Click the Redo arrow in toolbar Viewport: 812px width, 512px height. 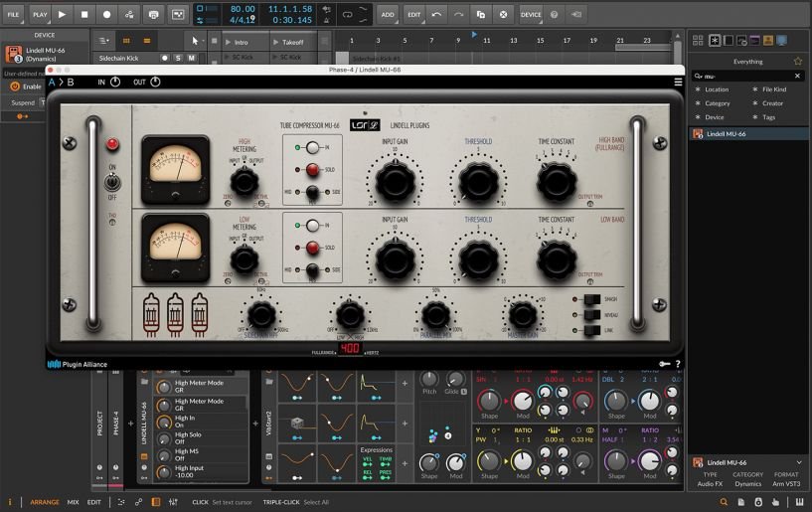pyautogui.click(x=458, y=15)
